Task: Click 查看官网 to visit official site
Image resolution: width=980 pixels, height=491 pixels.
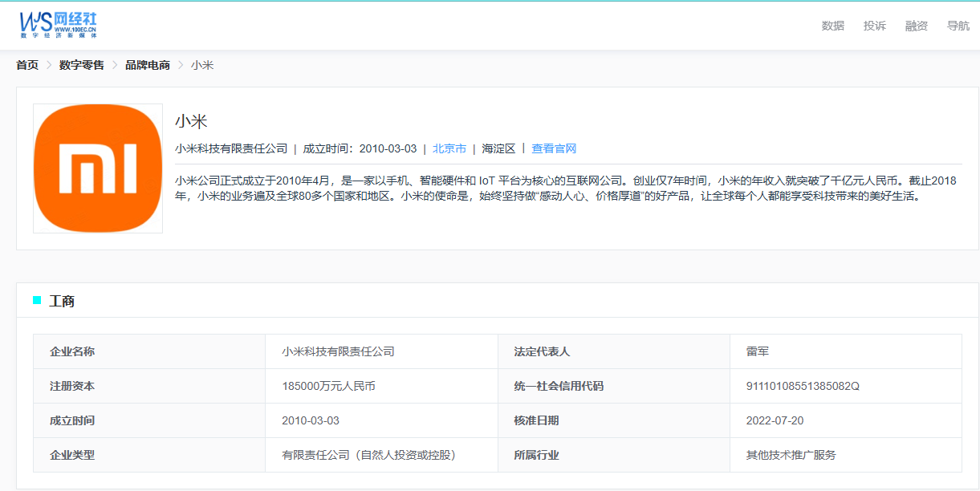Action: [554, 148]
